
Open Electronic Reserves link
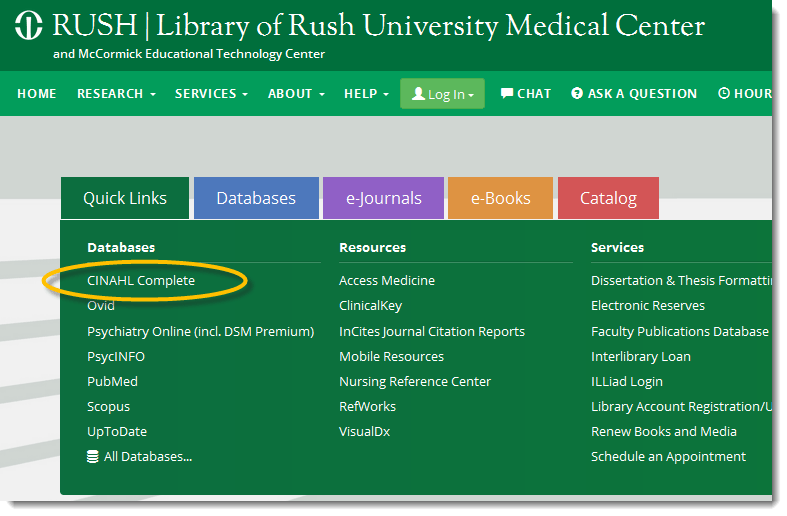[648, 306]
